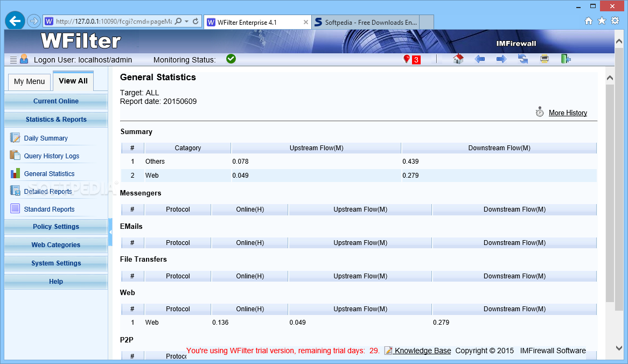Expand the System Settings section

(55, 263)
